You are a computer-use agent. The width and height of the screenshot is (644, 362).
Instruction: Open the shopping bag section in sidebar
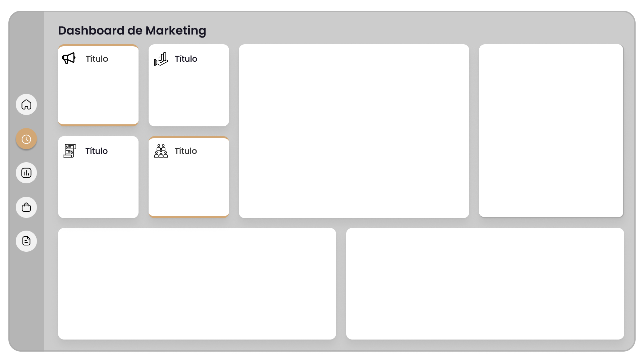click(x=26, y=207)
